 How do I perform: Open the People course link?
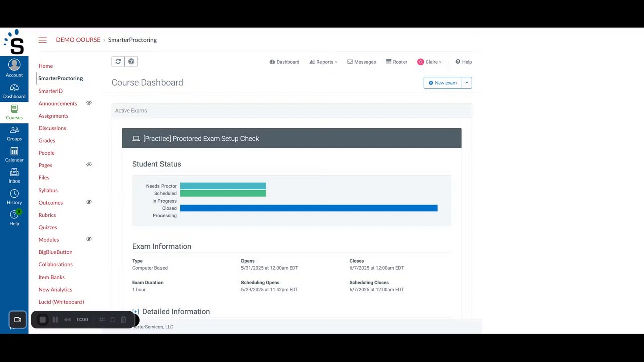(x=46, y=153)
